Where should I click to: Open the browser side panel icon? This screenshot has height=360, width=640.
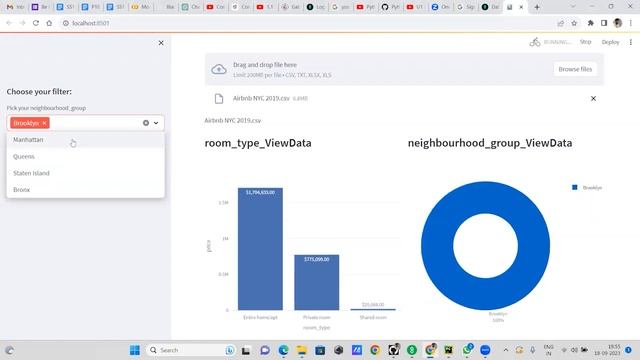pyautogui.click(x=604, y=23)
